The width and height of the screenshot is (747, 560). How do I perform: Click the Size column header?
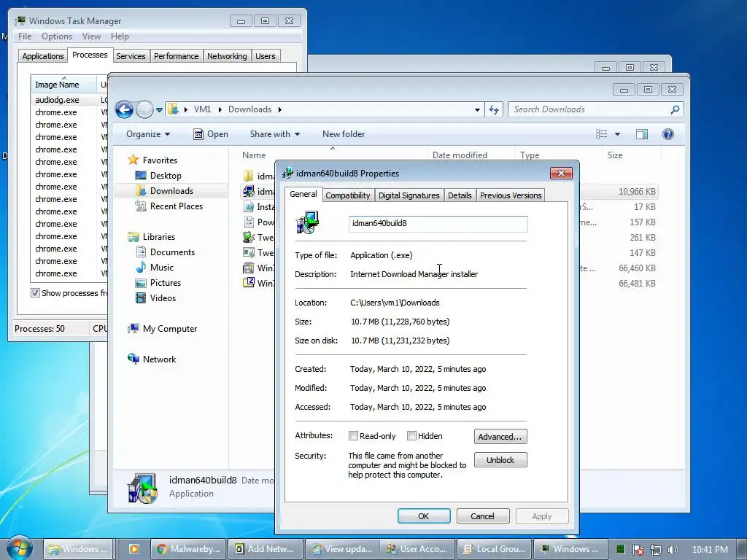click(x=614, y=155)
